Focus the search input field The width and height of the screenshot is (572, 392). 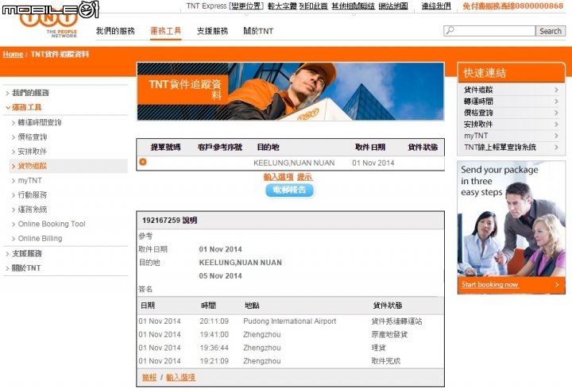pos(489,31)
